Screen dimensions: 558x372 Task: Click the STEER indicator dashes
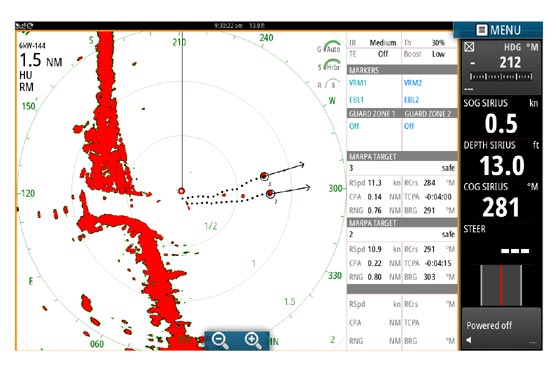point(515,251)
